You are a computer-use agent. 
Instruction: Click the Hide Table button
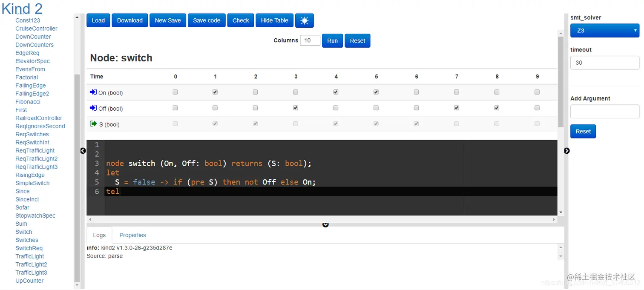click(x=275, y=20)
